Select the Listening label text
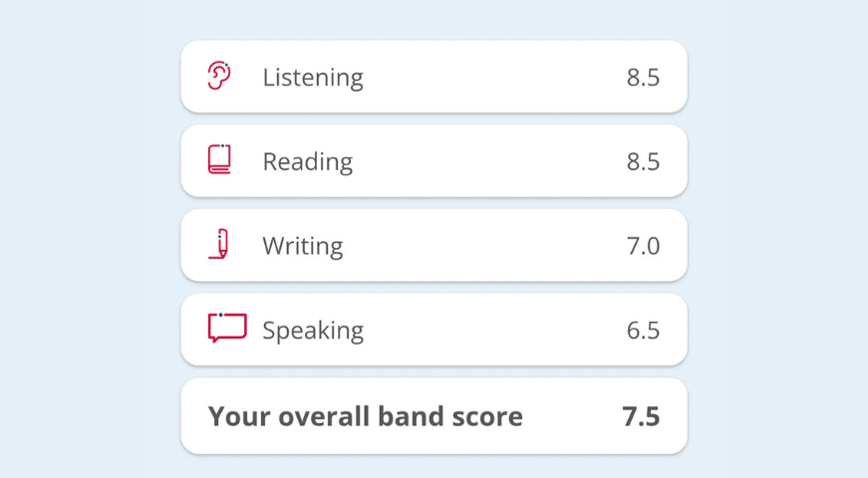Screen dimensions: 868x478 pos(312,78)
